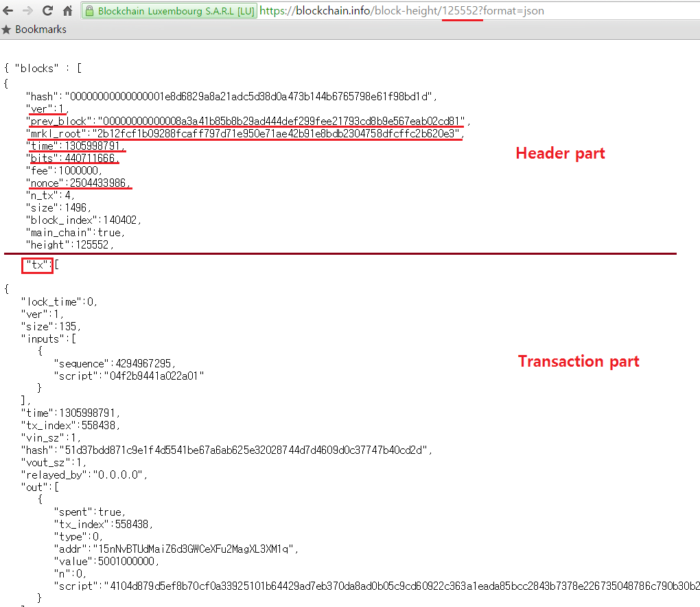700x607 pixels.
Task: Click the browser back arrow
Action: point(8,11)
